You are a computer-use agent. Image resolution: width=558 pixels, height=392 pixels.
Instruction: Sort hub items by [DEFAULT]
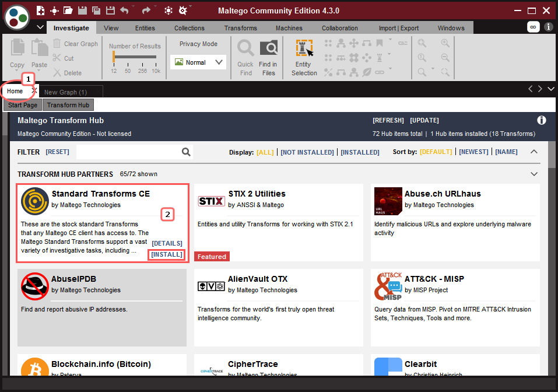(436, 152)
